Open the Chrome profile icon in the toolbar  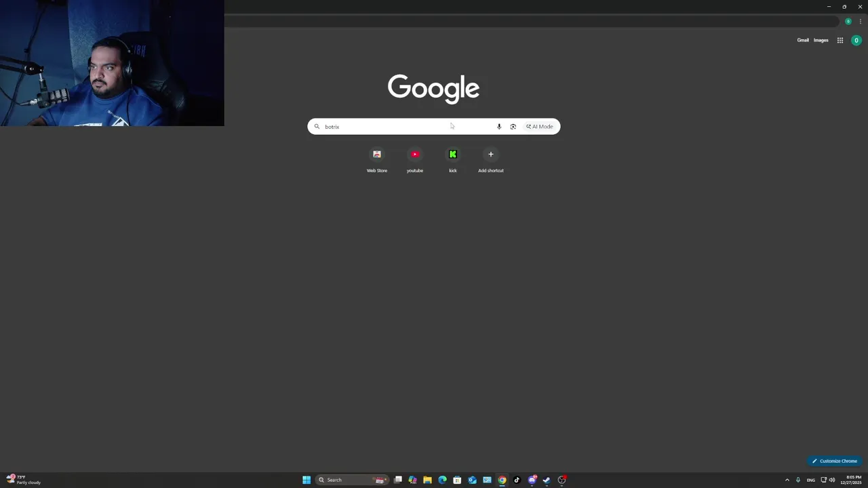click(848, 21)
